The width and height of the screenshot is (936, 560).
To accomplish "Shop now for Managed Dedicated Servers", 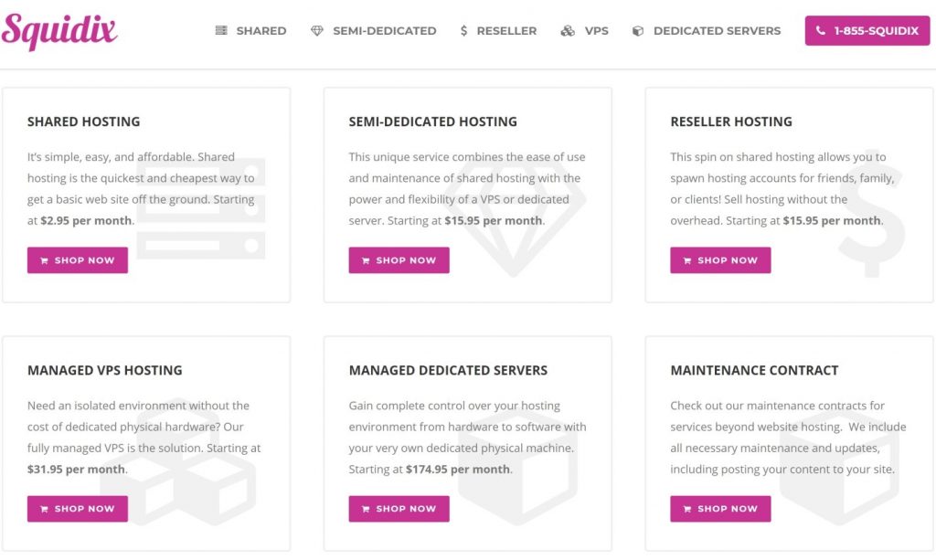I will (x=399, y=509).
